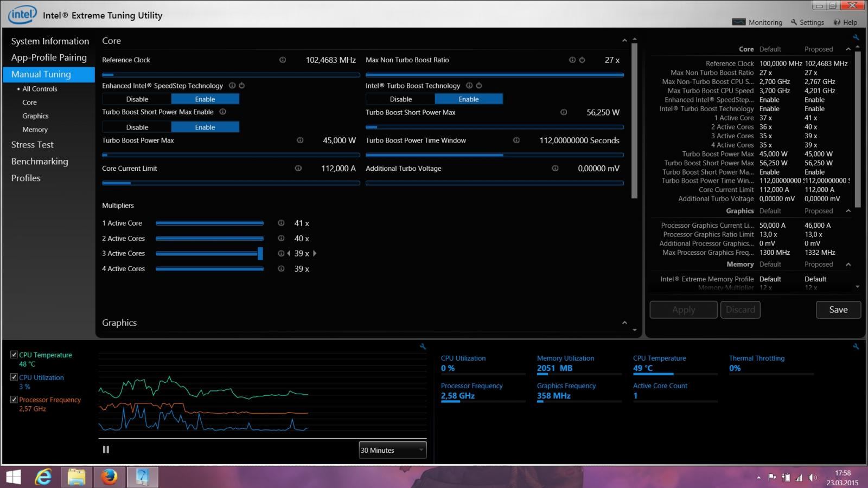This screenshot has width=868, height=488.
Task: Open wrench settings for the monitoring graph
Action: [423, 346]
